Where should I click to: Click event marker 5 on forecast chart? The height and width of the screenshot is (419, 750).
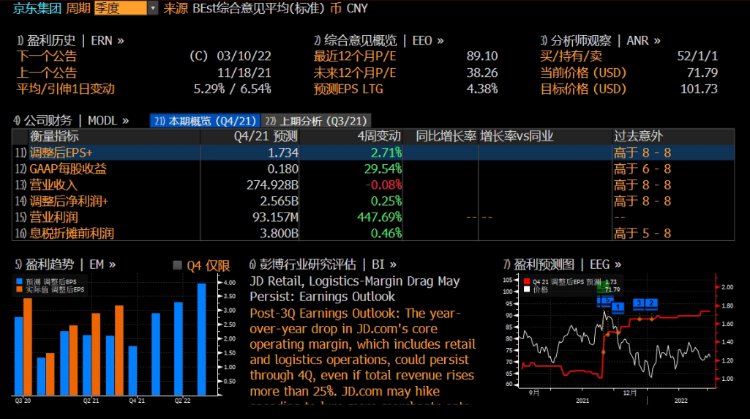605,301
